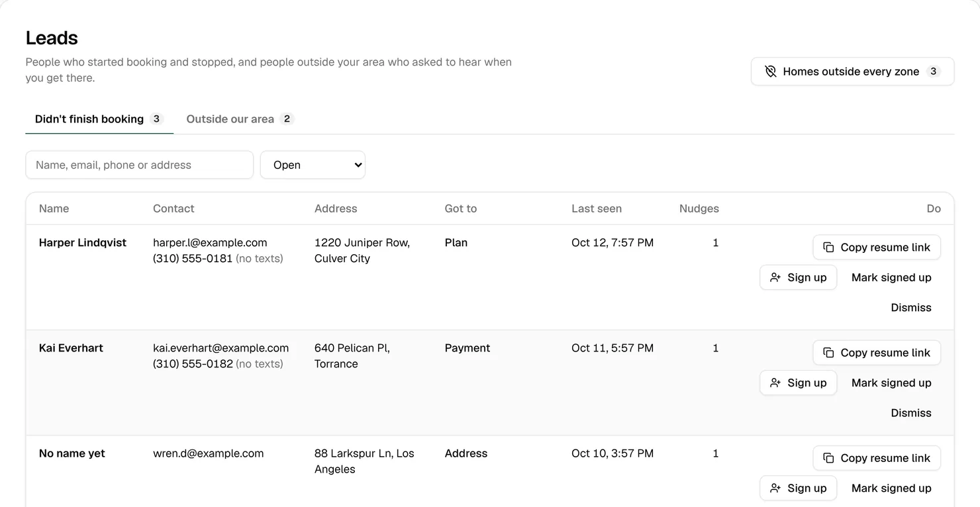
Task: Select the No name yet cell
Action: click(x=72, y=453)
